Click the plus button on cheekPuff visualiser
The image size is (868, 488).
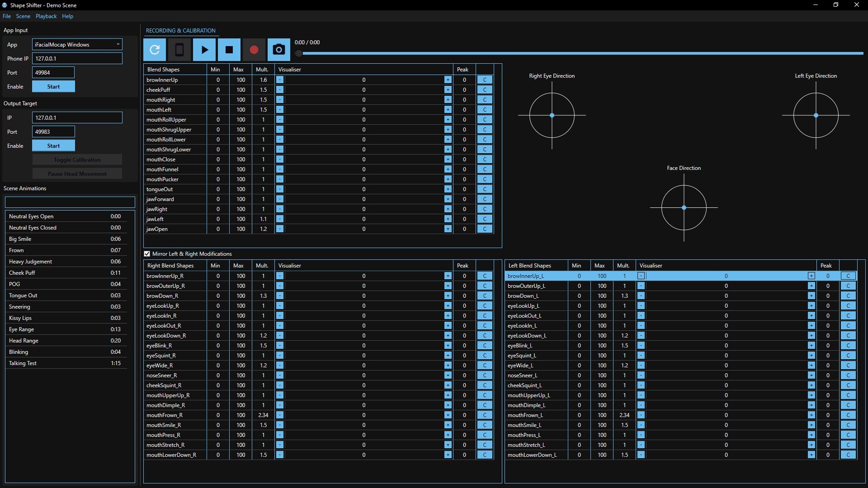point(448,89)
